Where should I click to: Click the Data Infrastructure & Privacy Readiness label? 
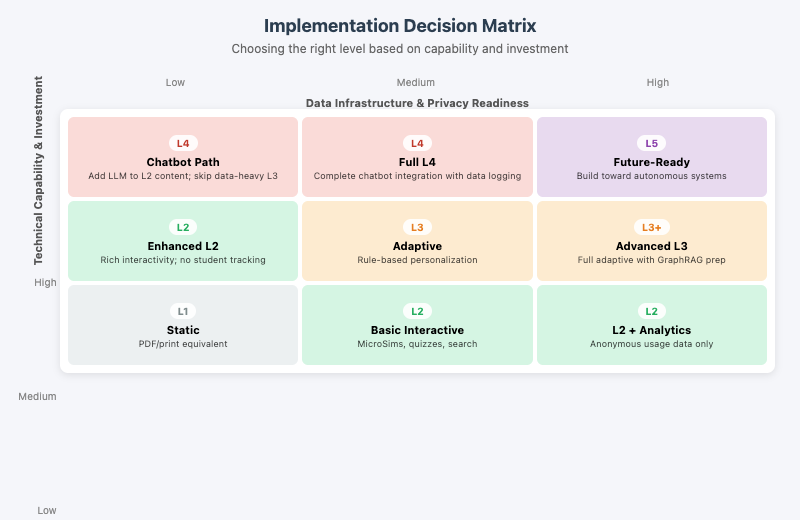(417, 103)
